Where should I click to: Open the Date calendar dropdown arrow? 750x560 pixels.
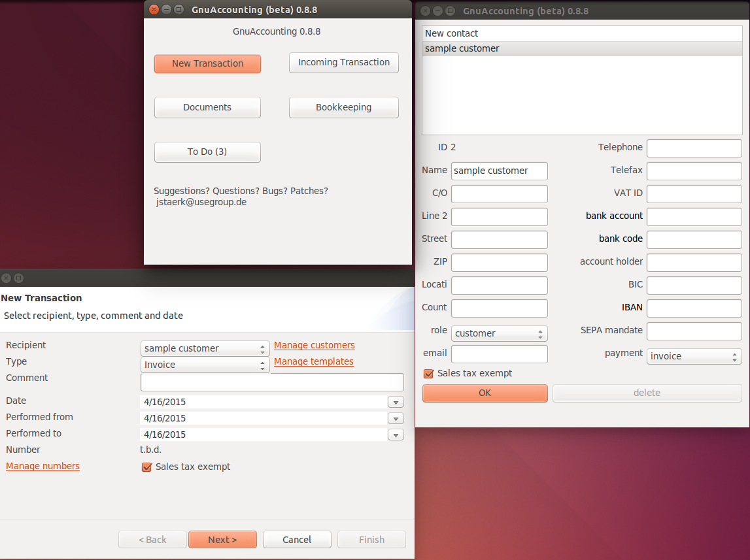coord(396,403)
